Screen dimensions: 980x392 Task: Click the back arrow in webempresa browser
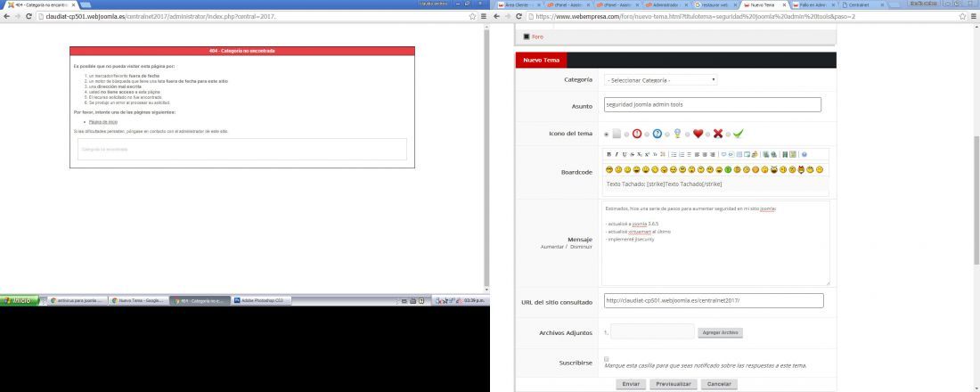tap(495, 16)
